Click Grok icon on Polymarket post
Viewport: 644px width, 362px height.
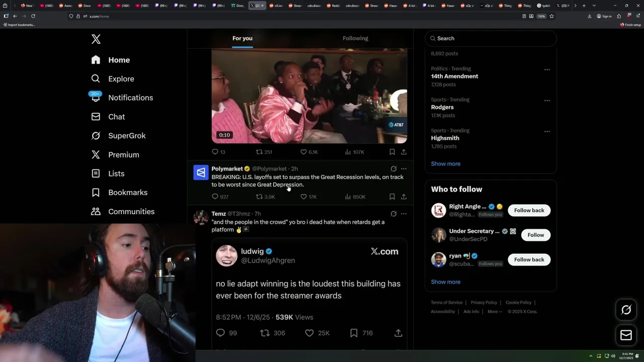393,169
